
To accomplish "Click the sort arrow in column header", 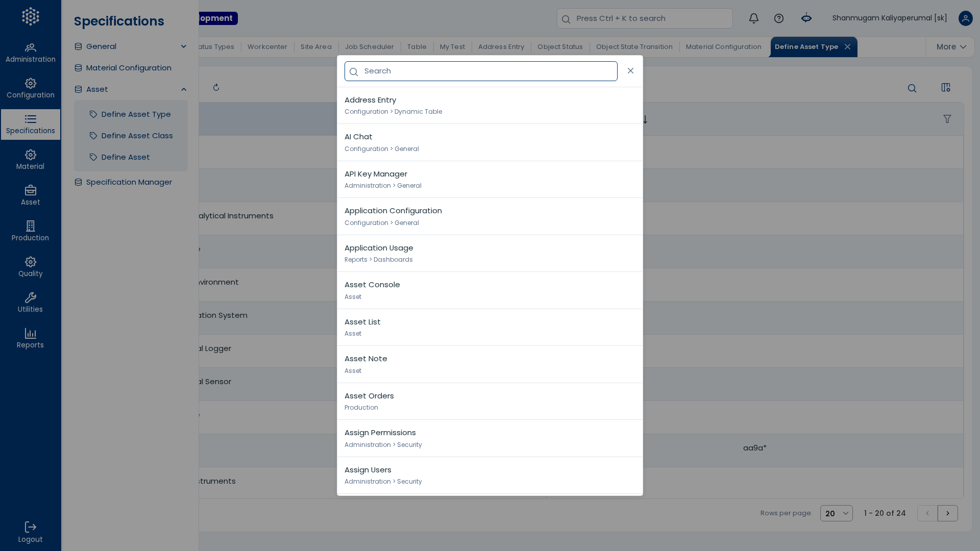I will pos(645,119).
